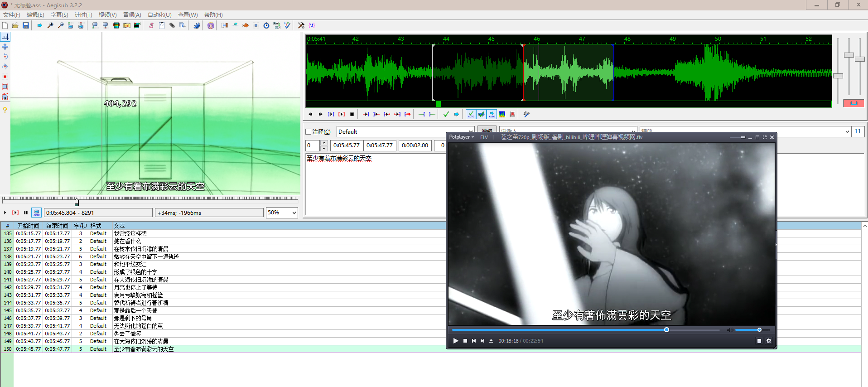This screenshot has width=868, height=387.
Task: Toggle video auto-scroll button beside pause
Action: click(x=37, y=212)
